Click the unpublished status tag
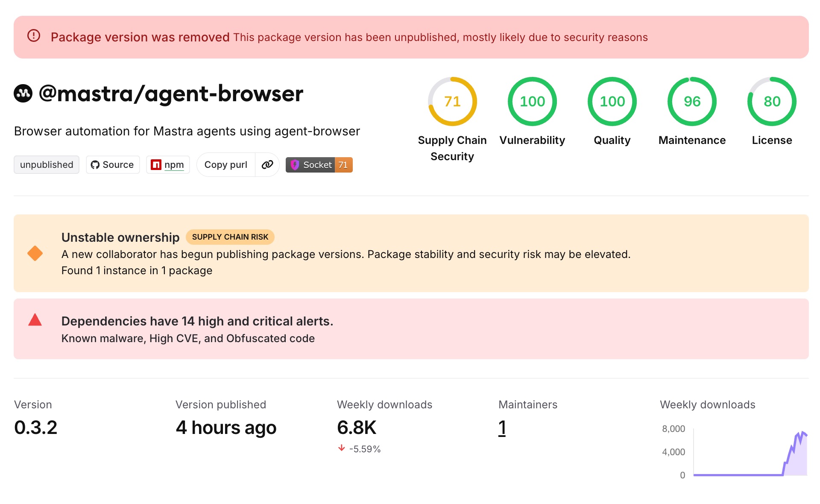Image resolution: width=820 pixels, height=504 pixels. 47,164
